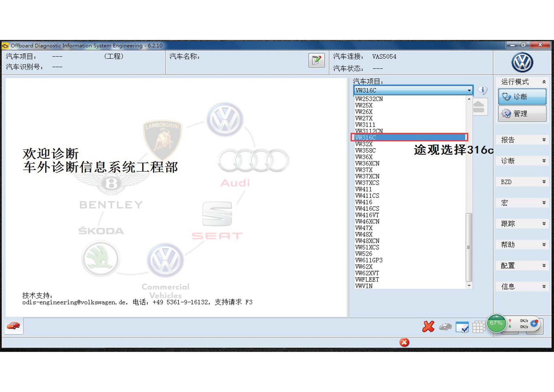This screenshot has height=392, width=554.
Task: Click the gray car icon in bottom toolbar
Action: [445, 327]
